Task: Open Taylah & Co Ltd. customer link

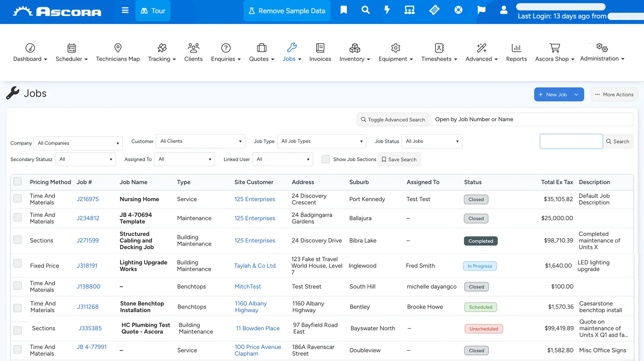Action: click(255, 266)
